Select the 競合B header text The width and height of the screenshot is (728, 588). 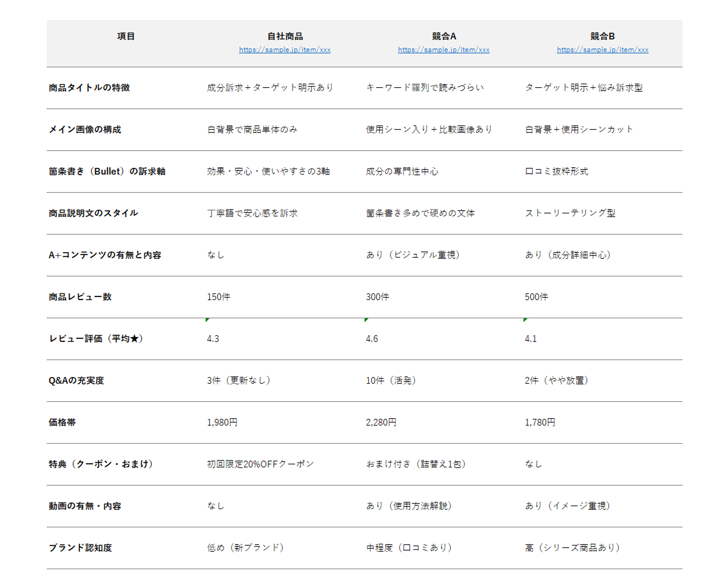[603, 36]
